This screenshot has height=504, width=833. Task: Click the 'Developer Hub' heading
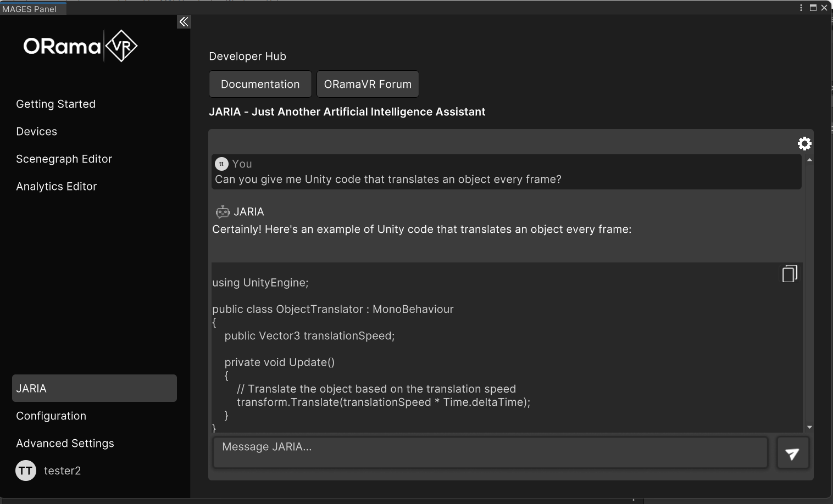(x=248, y=57)
